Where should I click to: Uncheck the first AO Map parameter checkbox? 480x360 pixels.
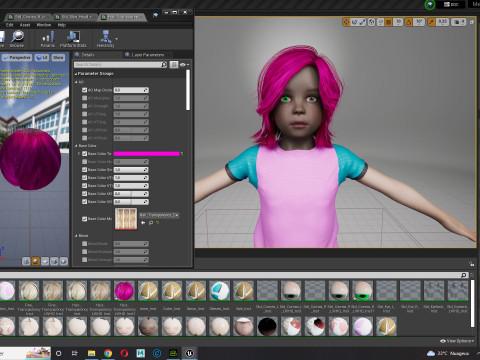pos(84,90)
